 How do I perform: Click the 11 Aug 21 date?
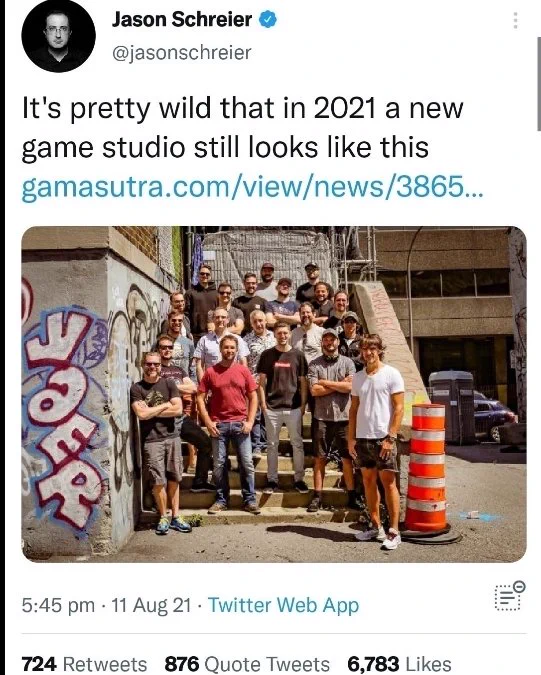[x=151, y=605]
